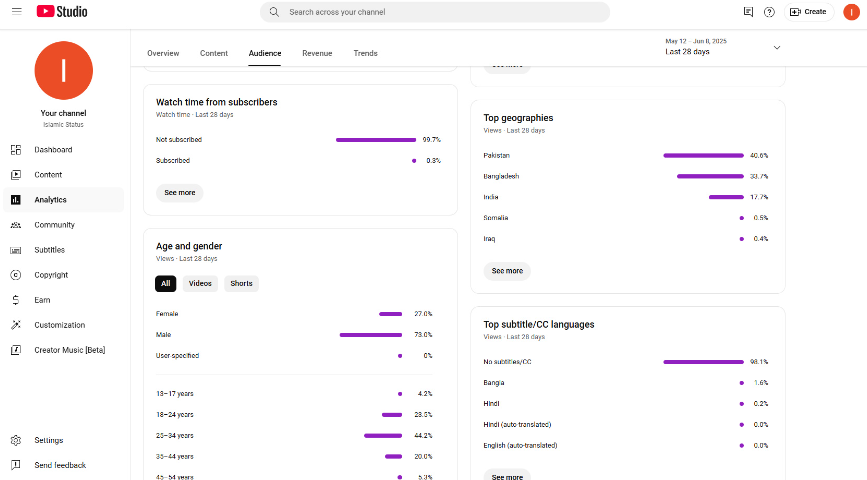867x480 pixels.
Task: Click the 18–24 years row label
Action: point(175,415)
